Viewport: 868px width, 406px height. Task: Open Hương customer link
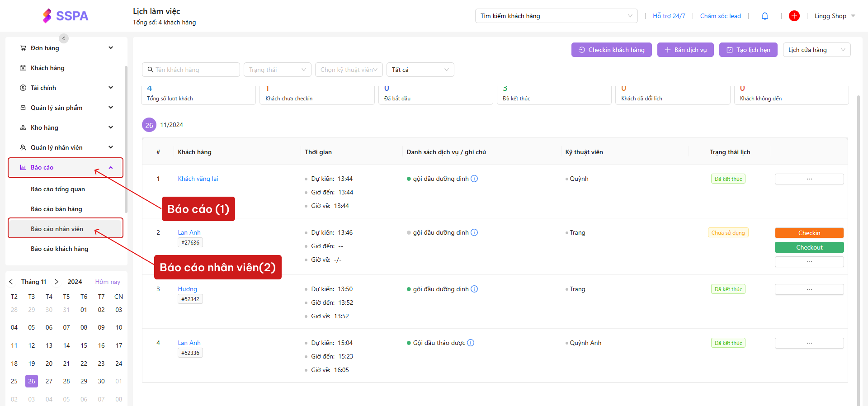click(x=188, y=289)
